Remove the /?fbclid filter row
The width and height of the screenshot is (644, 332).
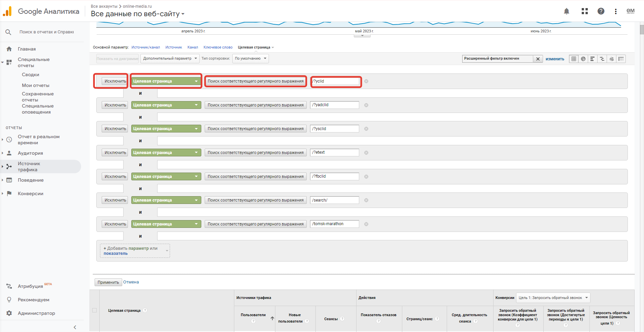366,177
